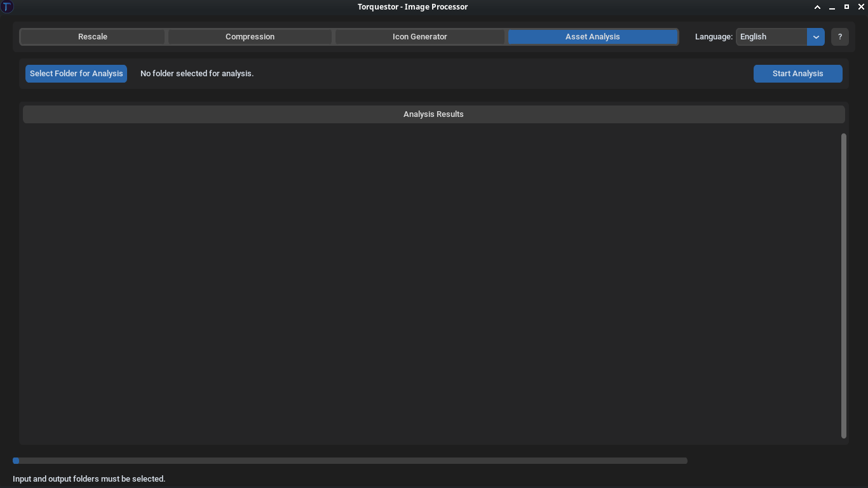Click the Torquestor logo in the title bar
Viewport: 868px width, 488px height.
coord(7,7)
